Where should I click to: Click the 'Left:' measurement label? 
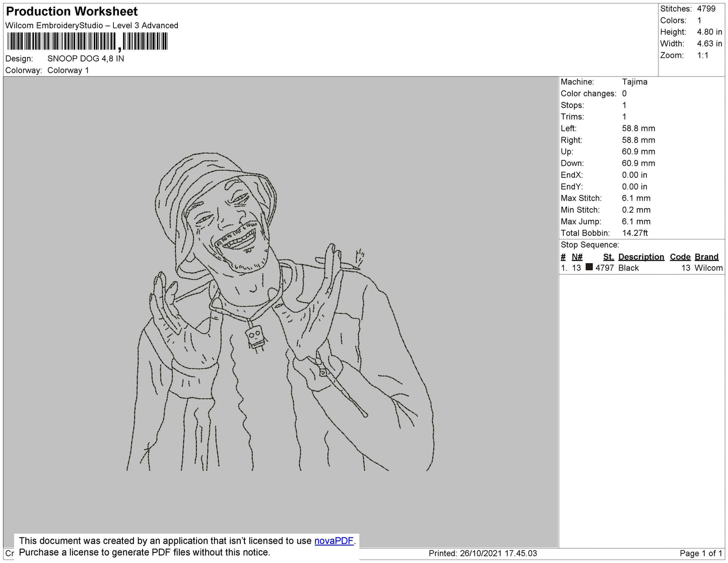pos(569,129)
